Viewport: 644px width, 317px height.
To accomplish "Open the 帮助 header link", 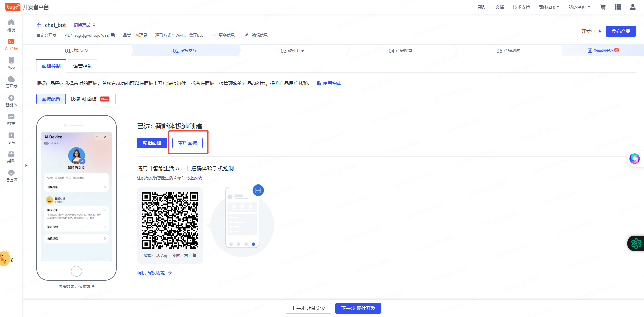I will [482, 7].
